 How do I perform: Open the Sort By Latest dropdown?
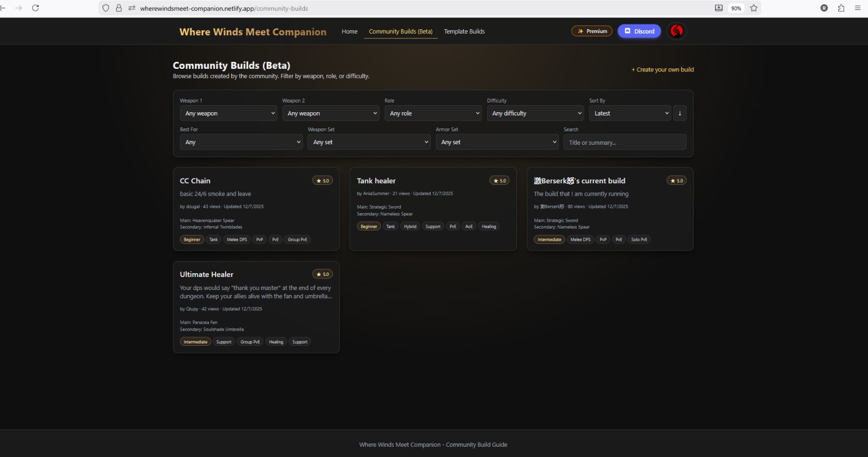pos(630,113)
